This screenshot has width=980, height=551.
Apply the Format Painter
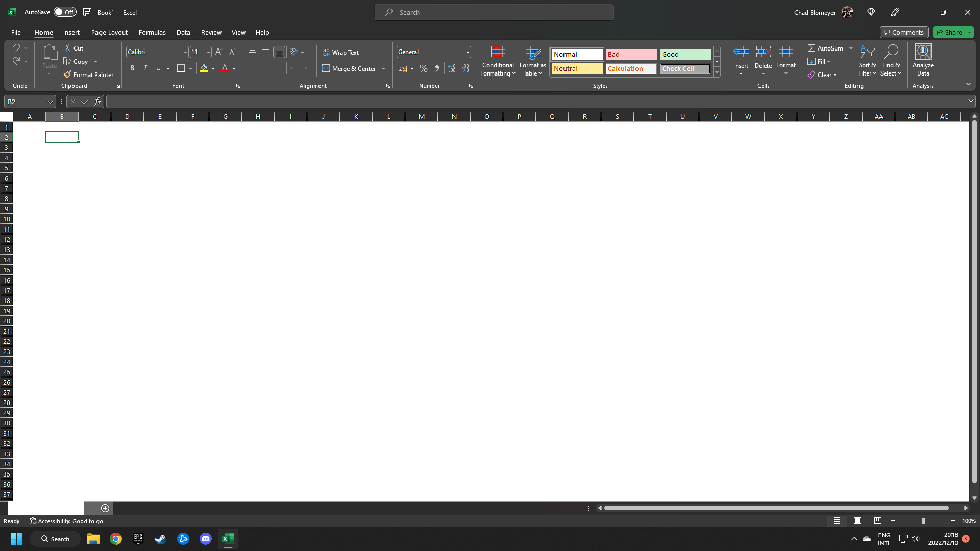89,74
